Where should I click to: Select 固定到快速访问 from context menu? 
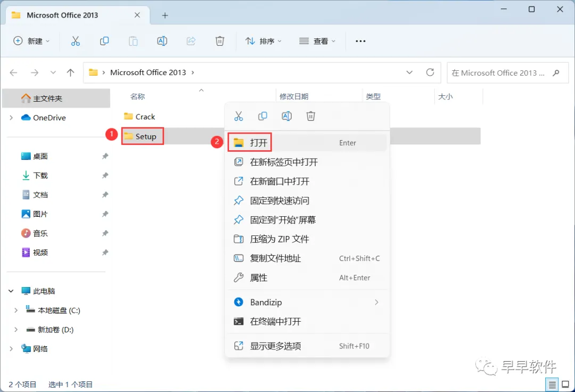pos(307,201)
